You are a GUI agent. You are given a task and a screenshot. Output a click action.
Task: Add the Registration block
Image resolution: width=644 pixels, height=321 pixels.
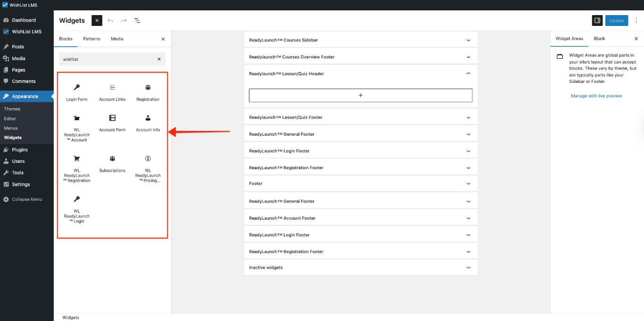pyautogui.click(x=148, y=92)
